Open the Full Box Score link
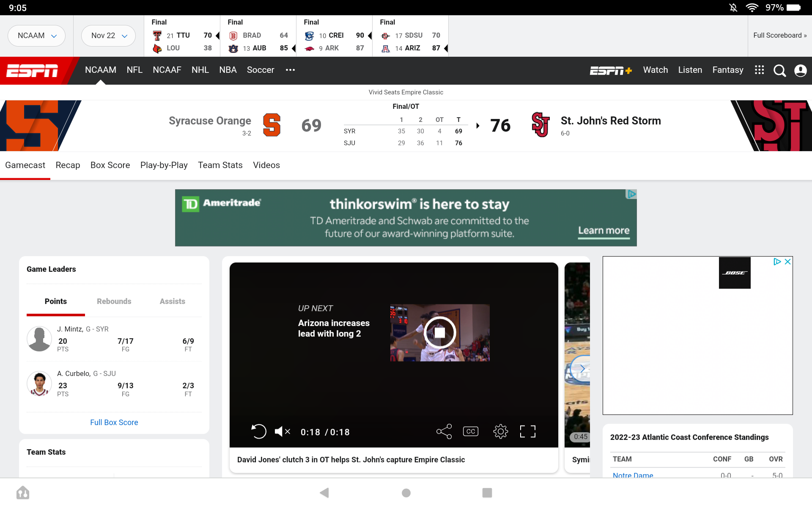 coord(114,422)
